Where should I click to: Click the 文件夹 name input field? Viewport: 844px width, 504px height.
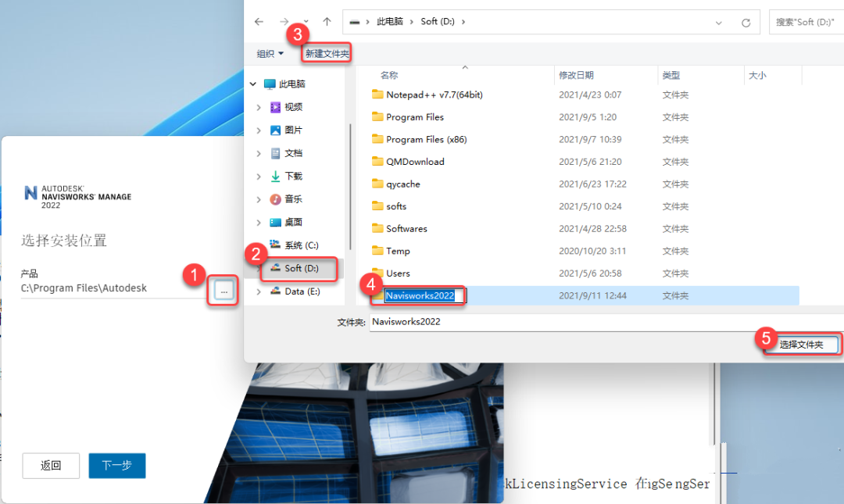(606, 322)
